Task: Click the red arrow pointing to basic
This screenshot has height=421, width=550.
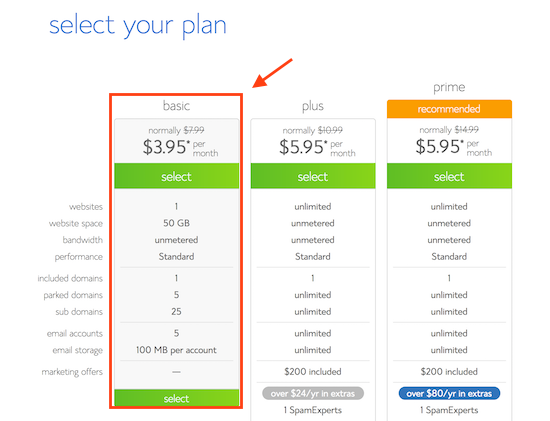Action: (272, 73)
